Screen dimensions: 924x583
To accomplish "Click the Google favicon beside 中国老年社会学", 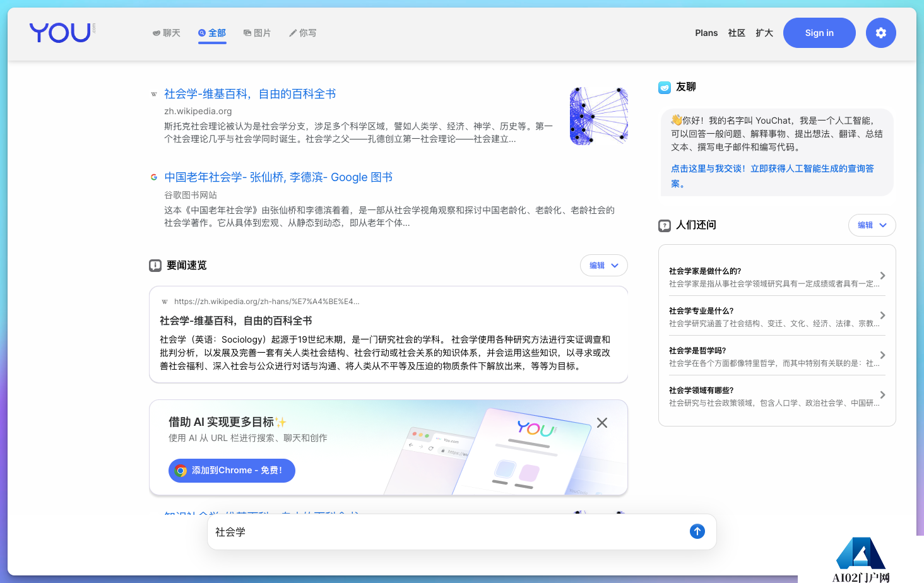I will click(154, 177).
